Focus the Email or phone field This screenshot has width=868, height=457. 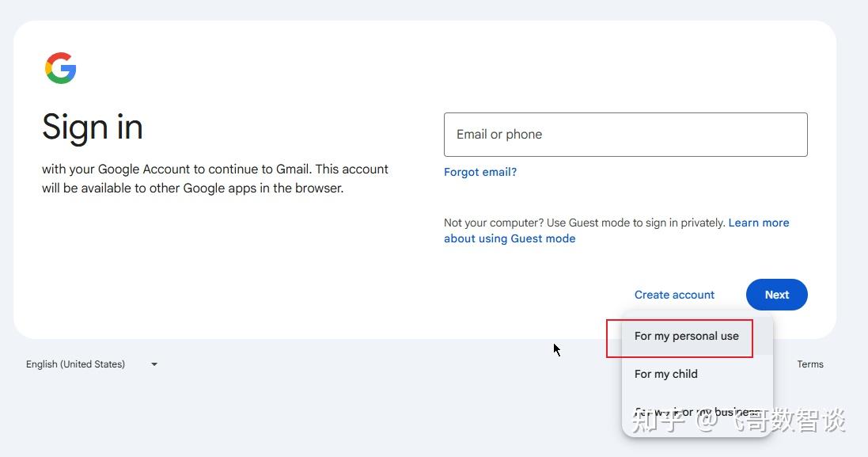[x=625, y=135]
